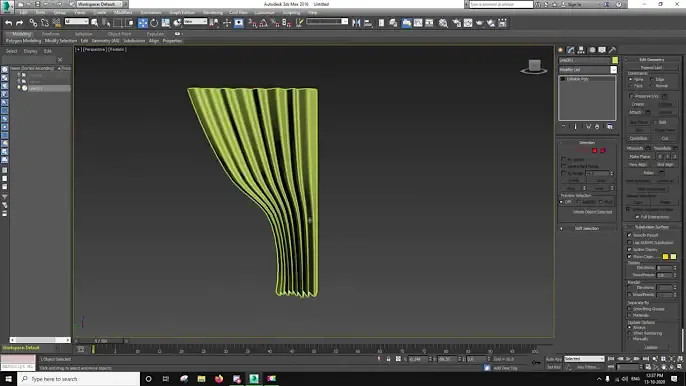Viewport: 686px width, 386px height.
Task: Open the yellow Show Cage color swatch
Action: 665,256
